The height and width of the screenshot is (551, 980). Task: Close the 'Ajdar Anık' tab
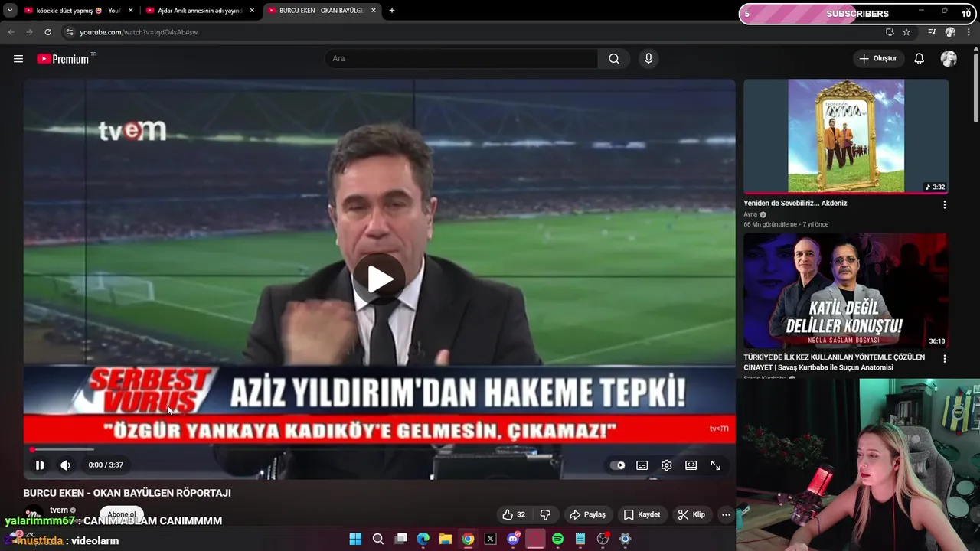[252, 11]
